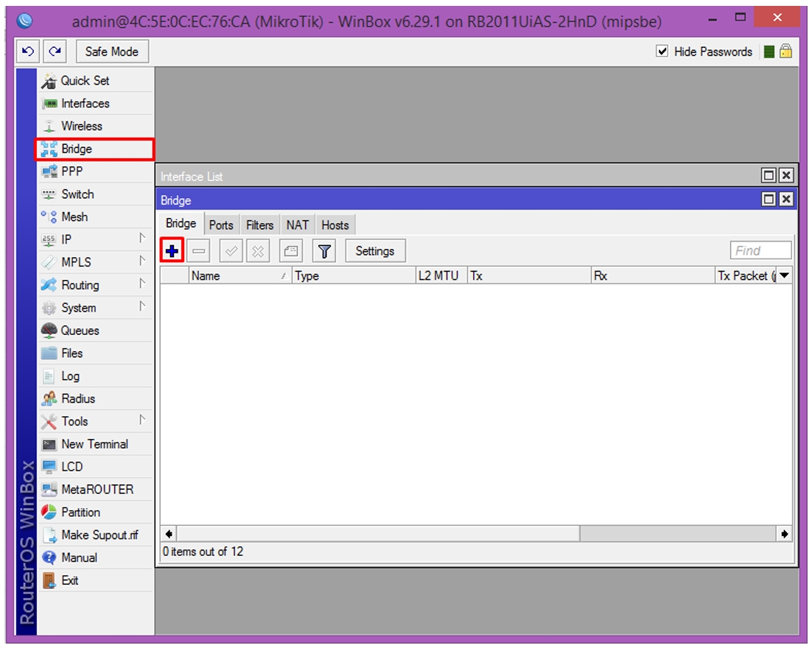The height and width of the screenshot is (648, 812).
Task: Click the blue plus Add button
Action: pos(172,251)
